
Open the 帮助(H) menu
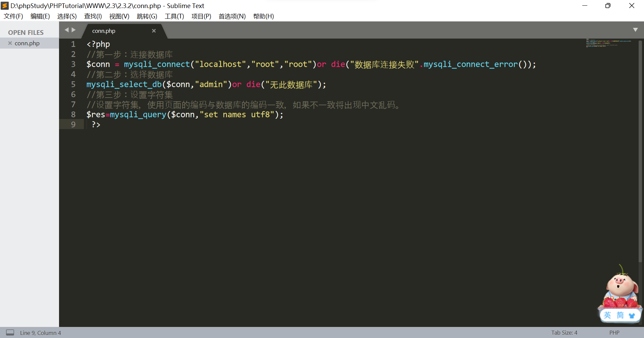tap(263, 16)
